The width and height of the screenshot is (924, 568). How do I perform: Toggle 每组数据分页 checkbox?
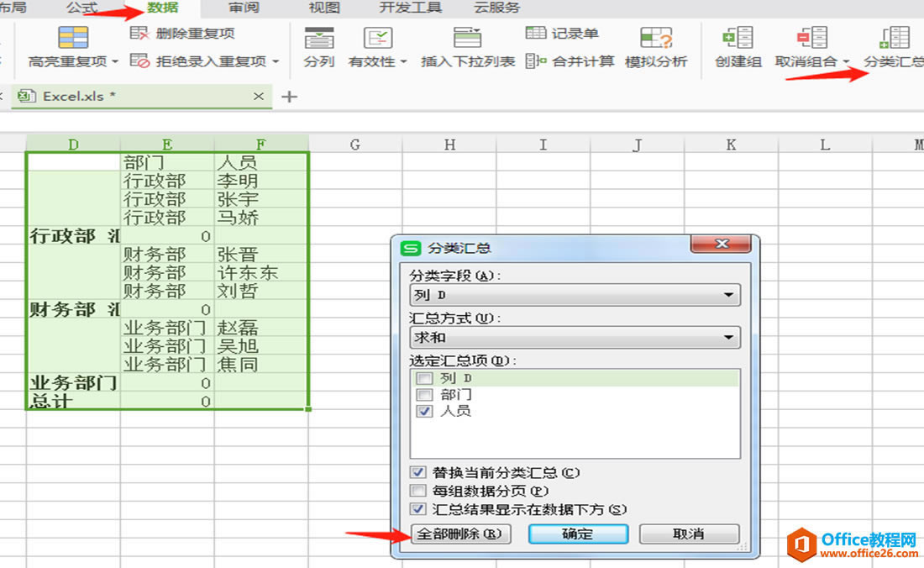(x=417, y=491)
